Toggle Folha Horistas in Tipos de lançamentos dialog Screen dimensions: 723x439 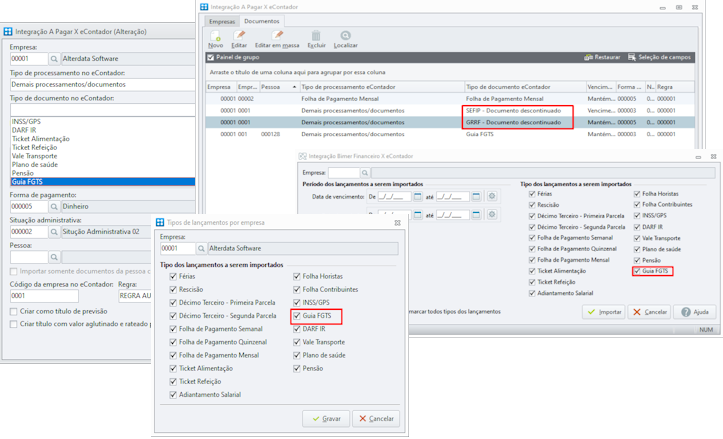pyautogui.click(x=297, y=276)
